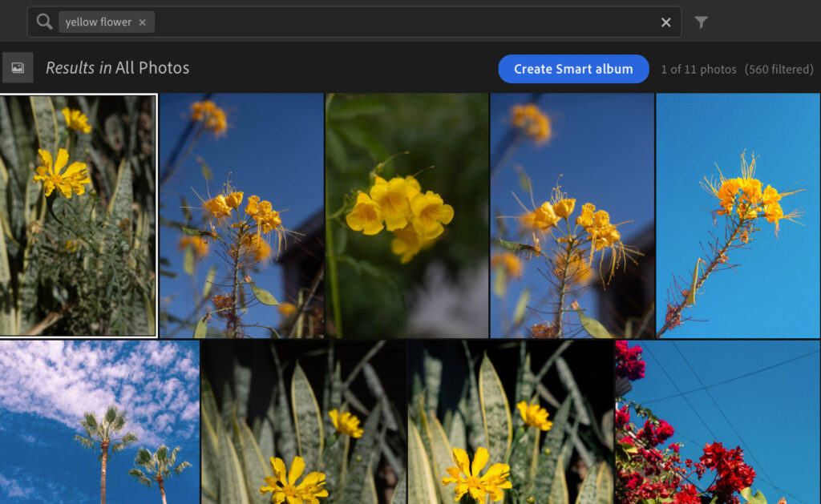The image size is (821, 504).
Task: Click the search magnifying glass icon
Action: click(x=43, y=22)
